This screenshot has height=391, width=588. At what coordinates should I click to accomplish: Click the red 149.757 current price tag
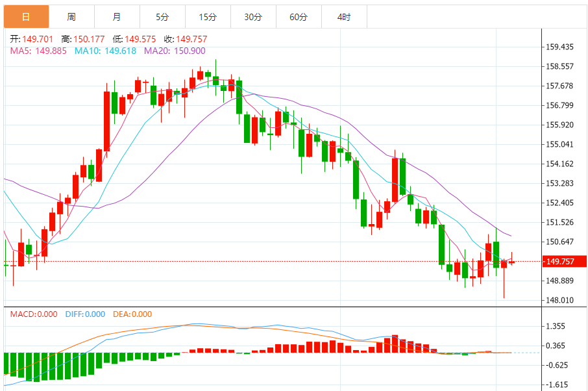[565, 261]
